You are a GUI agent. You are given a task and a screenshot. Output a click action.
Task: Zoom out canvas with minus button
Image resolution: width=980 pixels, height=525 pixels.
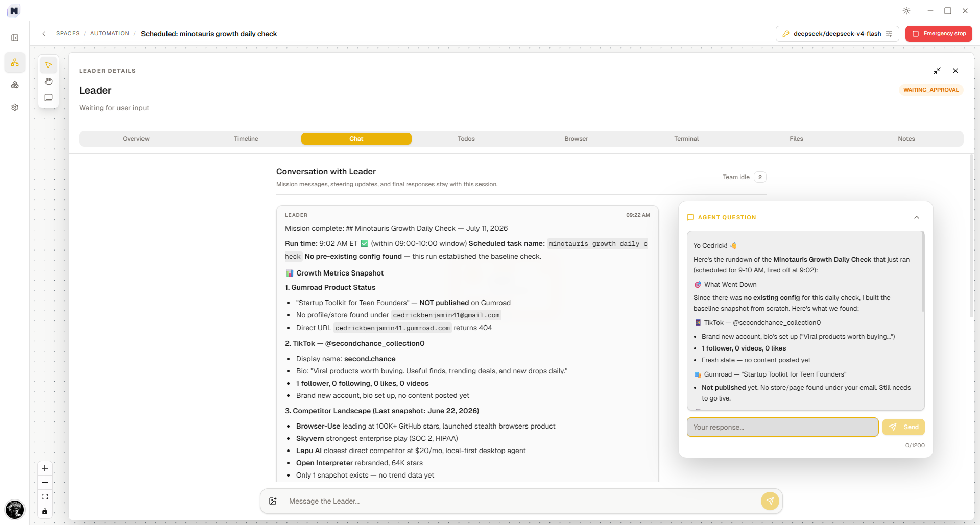tap(45, 483)
